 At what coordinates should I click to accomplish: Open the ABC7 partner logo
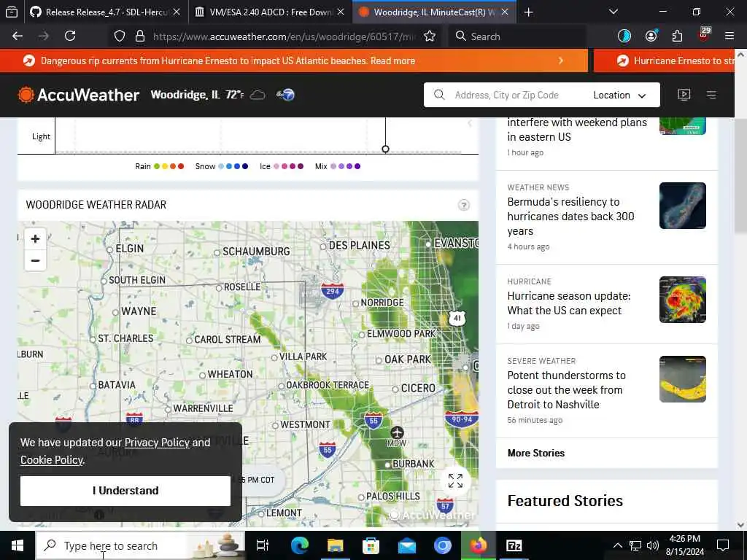(285, 95)
